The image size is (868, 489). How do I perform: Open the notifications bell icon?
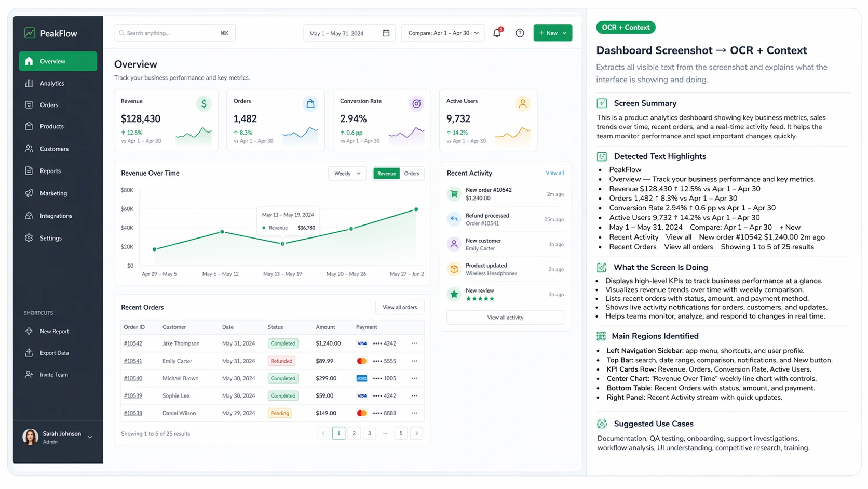point(497,33)
